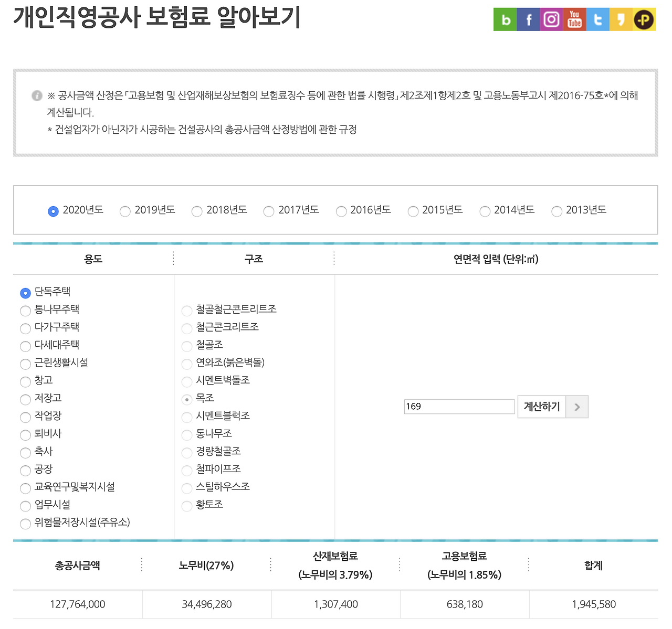Choose 목조 structure radio button
Image resolution: width=672 pixels, height=629 pixels.
[x=186, y=399]
